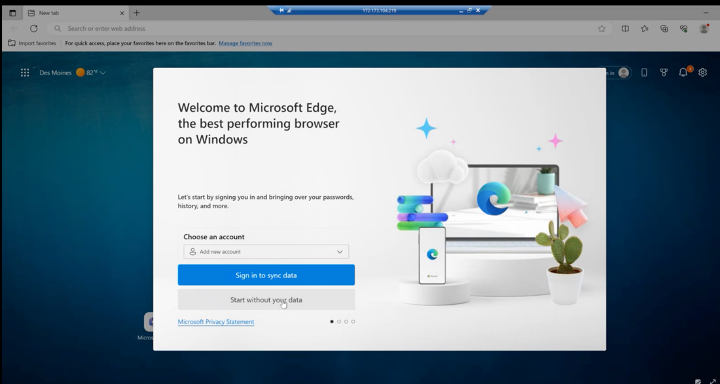Click the new tab page sign-in avatar
The image size is (720, 384).
coord(623,73)
